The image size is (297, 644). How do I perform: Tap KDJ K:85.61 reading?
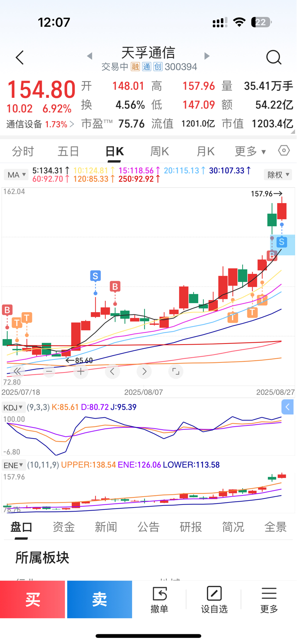coord(65,407)
